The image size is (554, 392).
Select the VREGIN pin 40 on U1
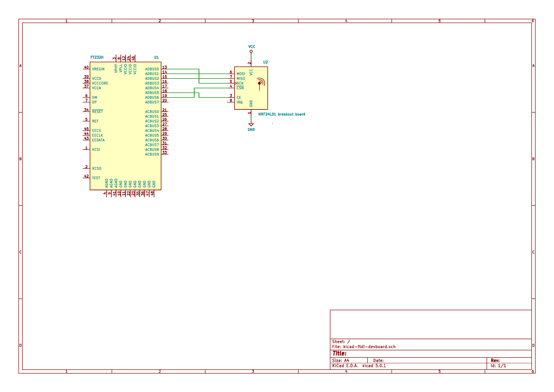point(86,69)
